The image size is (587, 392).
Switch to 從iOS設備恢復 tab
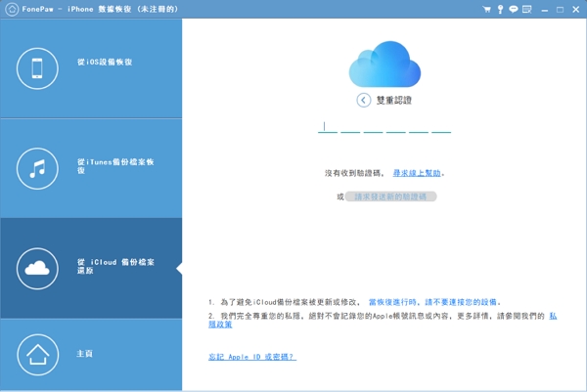point(91,68)
